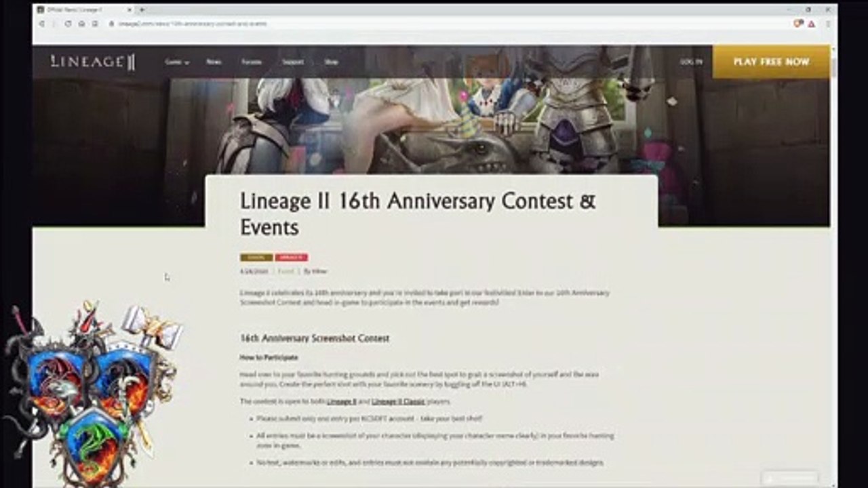Open the browser menu icon at the toolbar's right end
Image resolution: width=868 pixels, height=488 pixels.
tap(829, 23)
